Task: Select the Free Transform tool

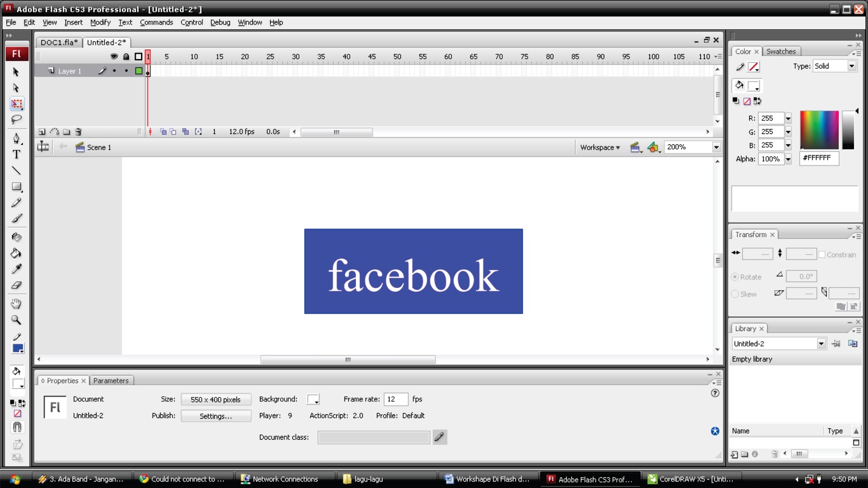Action: coord(17,104)
